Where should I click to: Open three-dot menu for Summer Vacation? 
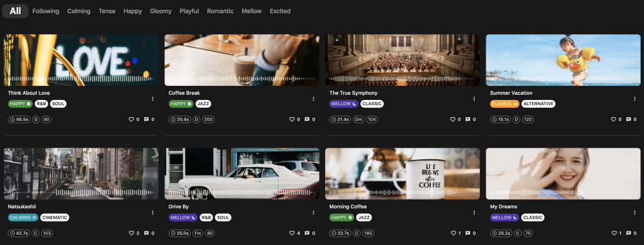[x=634, y=99]
